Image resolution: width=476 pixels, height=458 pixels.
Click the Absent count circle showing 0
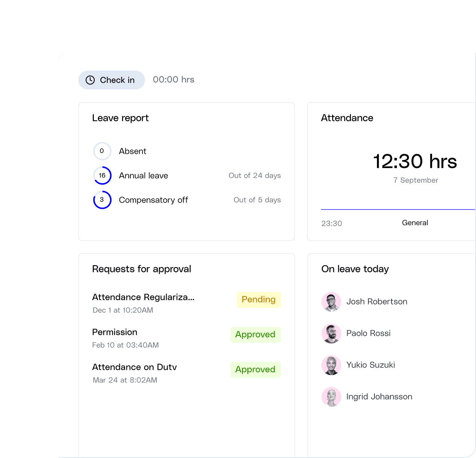(102, 151)
